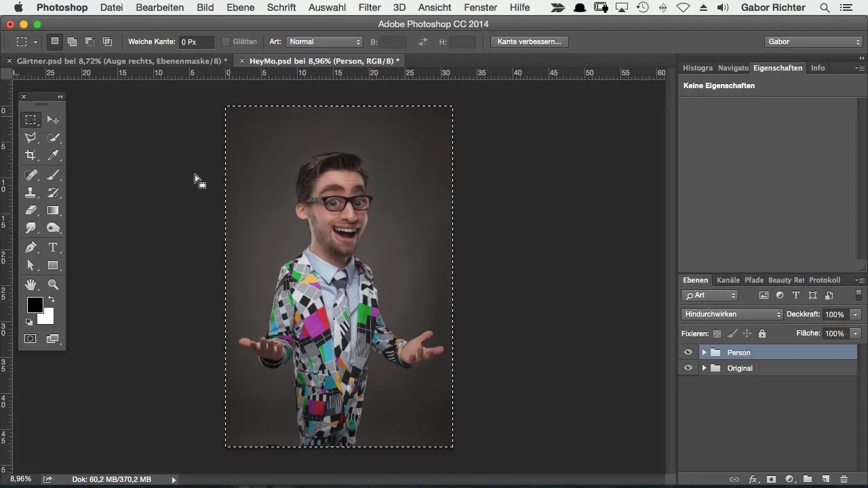Image resolution: width=868 pixels, height=488 pixels.
Task: Create new adjustment layer
Action: coord(789,479)
